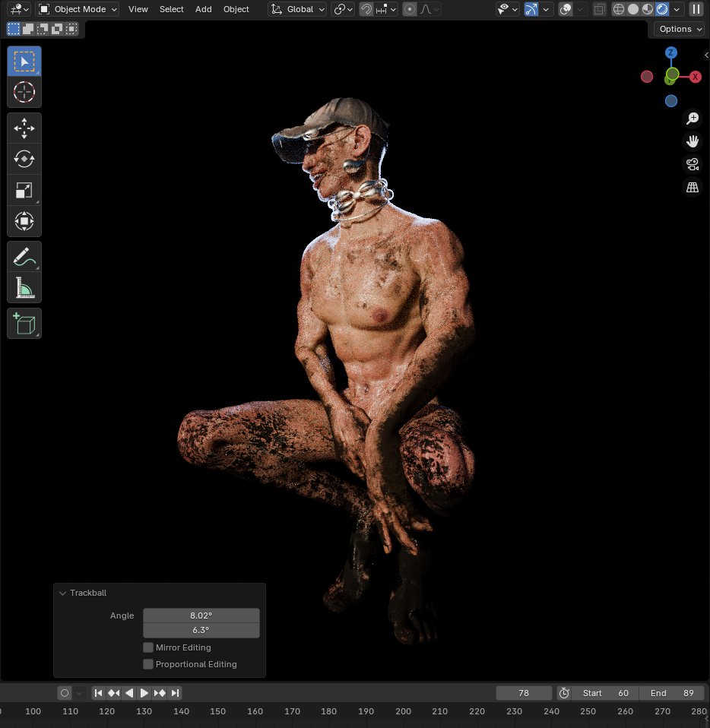
Task: Play the animation forward
Action: point(144,693)
